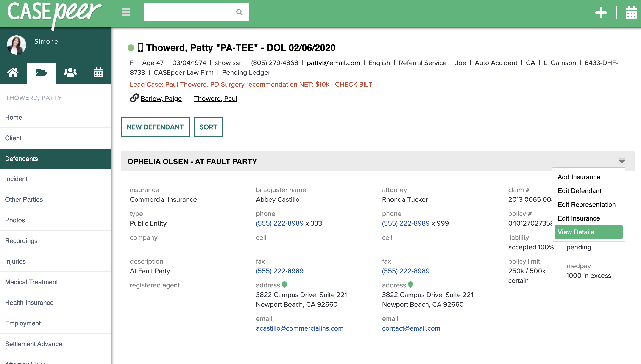Click the chain link icon beside related cases
The width and height of the screenshot is (641, 364).
click(134, 98)
